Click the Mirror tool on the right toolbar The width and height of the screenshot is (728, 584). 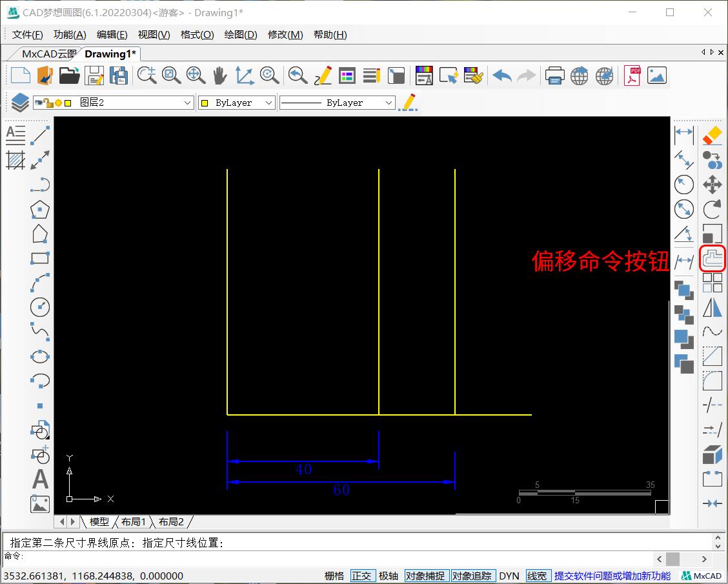[x=712, y=307]
